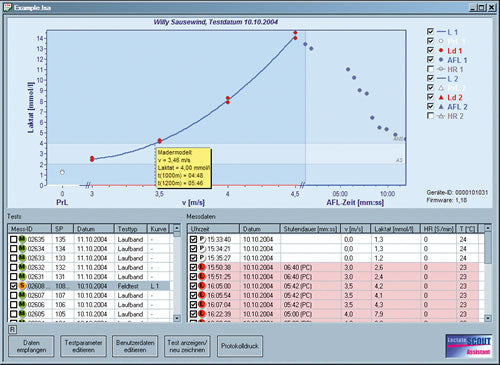This screenshot has height=365, width=500.
Task: Click the green M icon of test 02635
Action: click(22, 239)
